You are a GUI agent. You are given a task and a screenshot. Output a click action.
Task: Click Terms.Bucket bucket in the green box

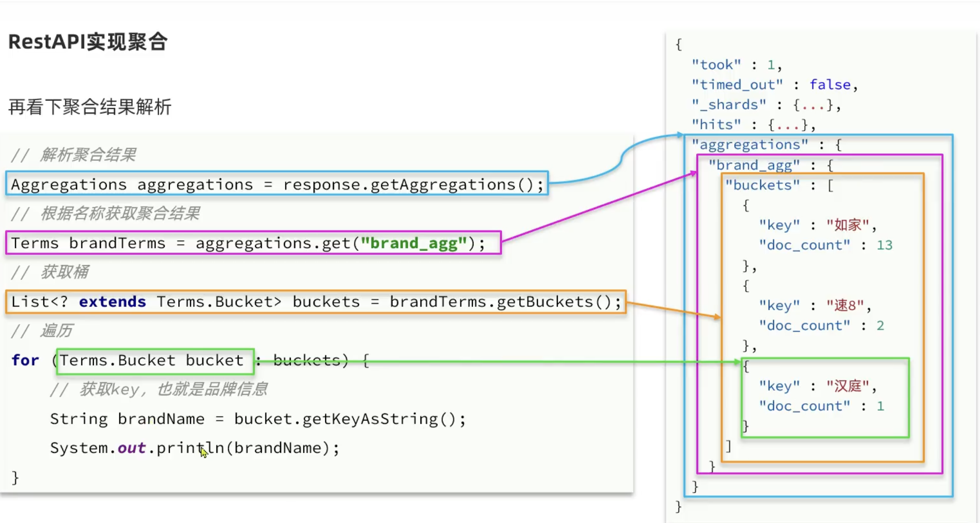pyautogui.click(x=152, y=360)
